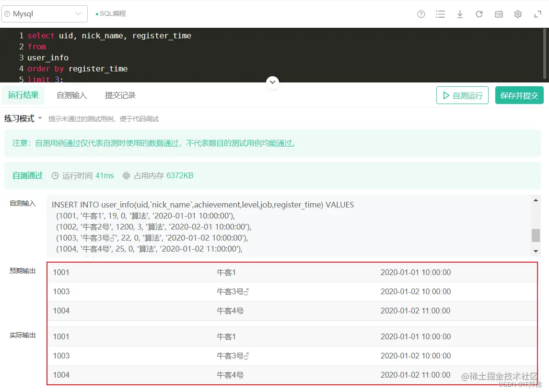Image resolution: width=549 pixels, height=392 pixels.
Task: Open the 练习模式 dropdown
Action: 23,119
